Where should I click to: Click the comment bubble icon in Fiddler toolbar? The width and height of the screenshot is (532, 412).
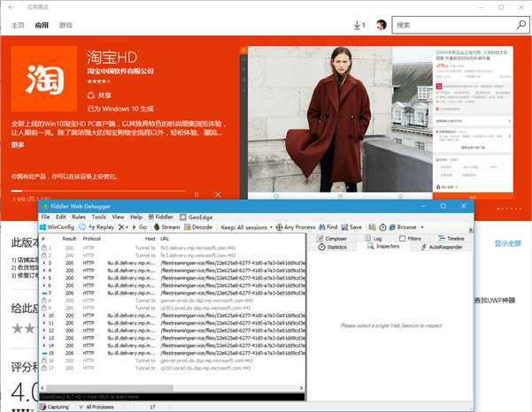(81, 227)
